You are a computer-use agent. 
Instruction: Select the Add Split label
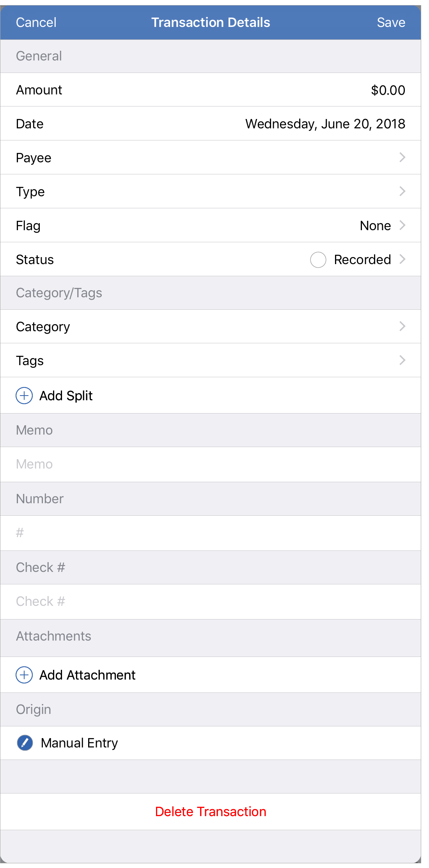[x=66, y=396]
